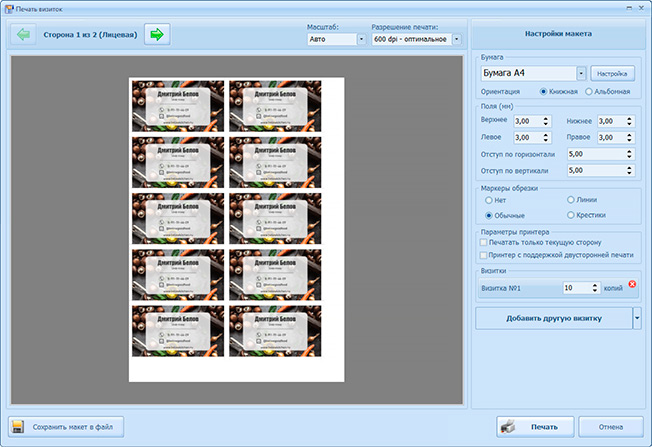Image resolution: width=652 pixels, height=447 pixels.
Task: Click the previous side left arrow
Action: tap(22, 34)
